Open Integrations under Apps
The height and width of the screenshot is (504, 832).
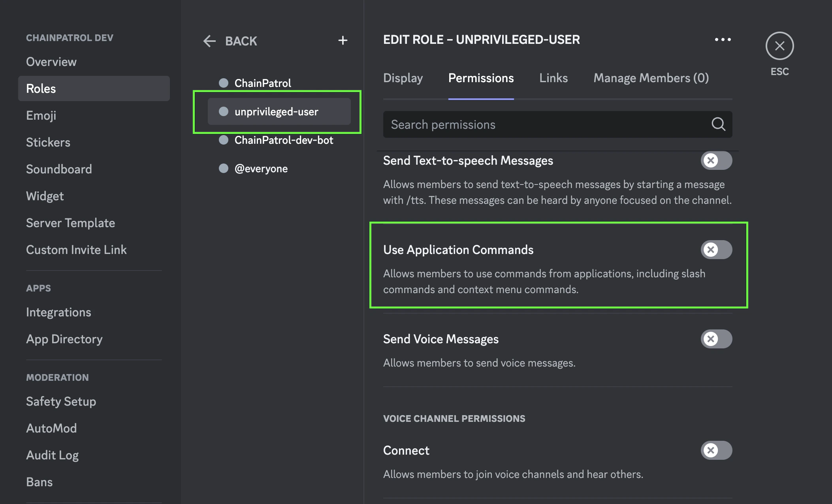94,312
